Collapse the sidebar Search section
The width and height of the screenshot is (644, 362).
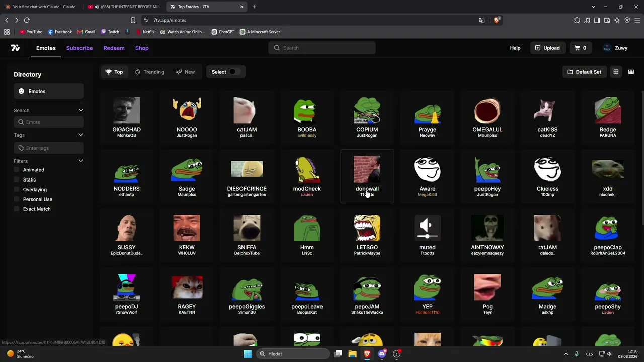point(80,110)
